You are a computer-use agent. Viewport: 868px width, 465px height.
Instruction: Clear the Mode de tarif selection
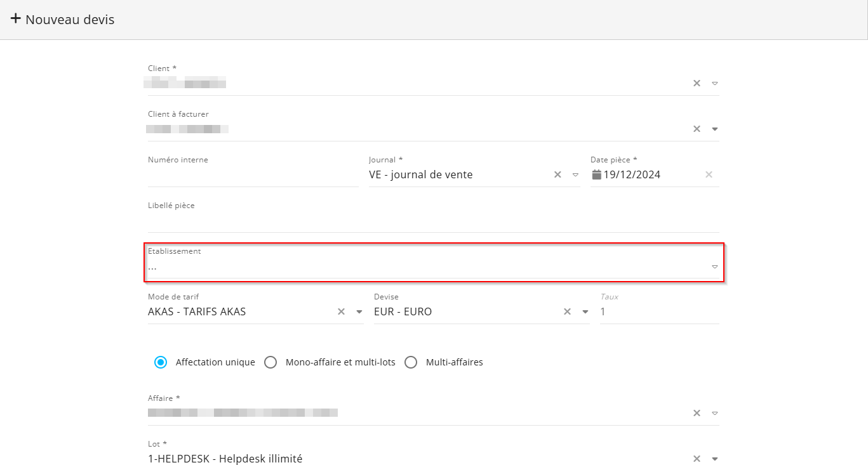tap(341, 311)
